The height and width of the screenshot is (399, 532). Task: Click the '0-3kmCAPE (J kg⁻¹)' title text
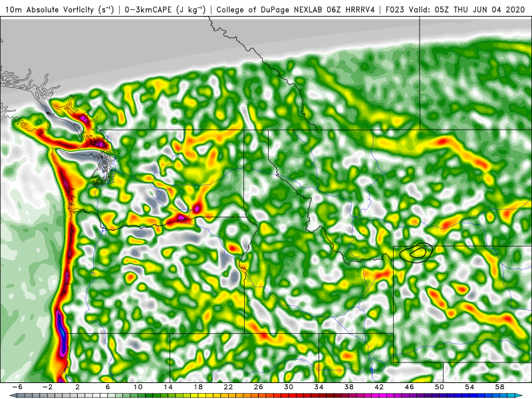point(165,9)
